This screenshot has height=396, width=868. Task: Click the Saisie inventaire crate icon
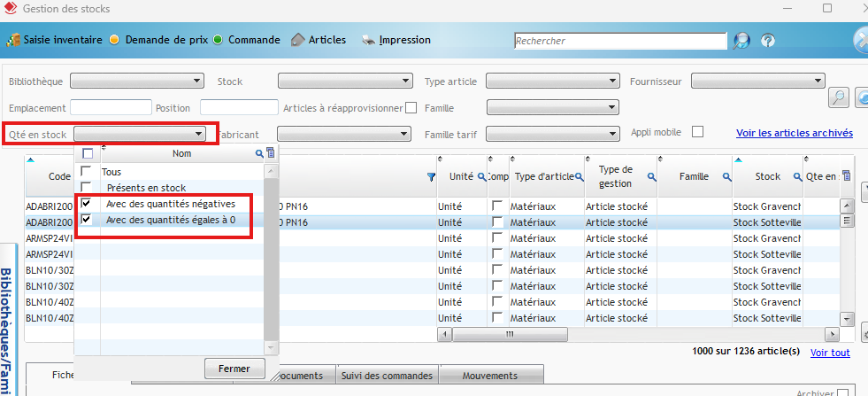click(13, 41)
